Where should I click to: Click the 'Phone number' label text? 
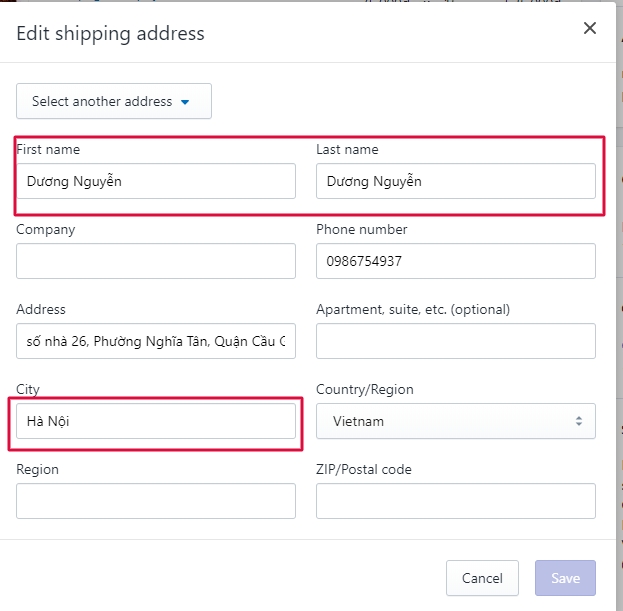361,229
